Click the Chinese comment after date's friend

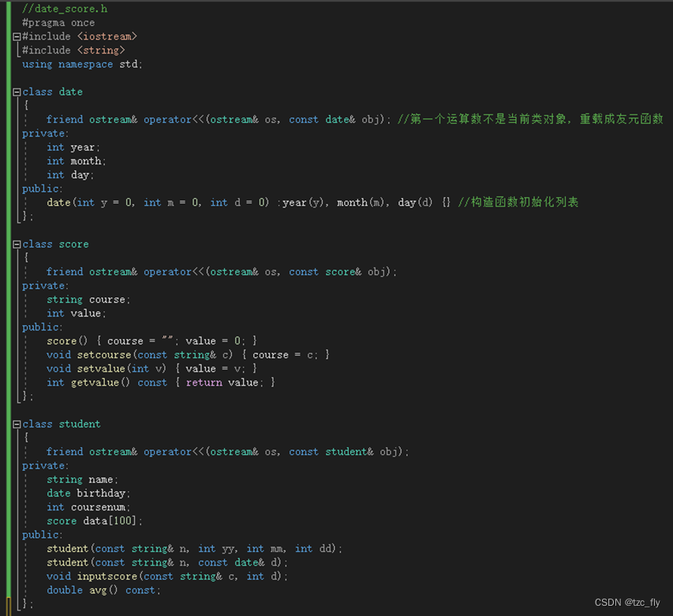530,119
